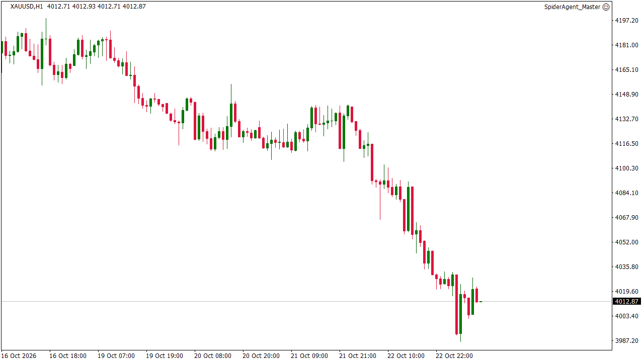The image size is (644, 362).
Task: Select the 4116.50 price level
Action: (x=626, y=144)
